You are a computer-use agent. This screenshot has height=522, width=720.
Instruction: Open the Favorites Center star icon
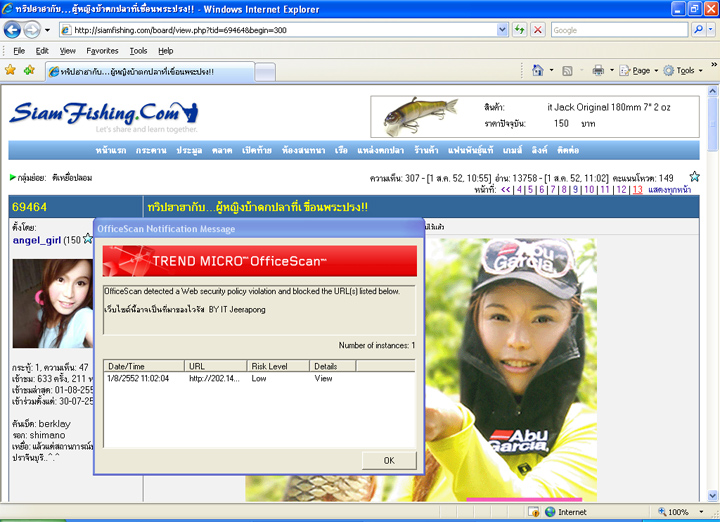[x=10, y=70]
